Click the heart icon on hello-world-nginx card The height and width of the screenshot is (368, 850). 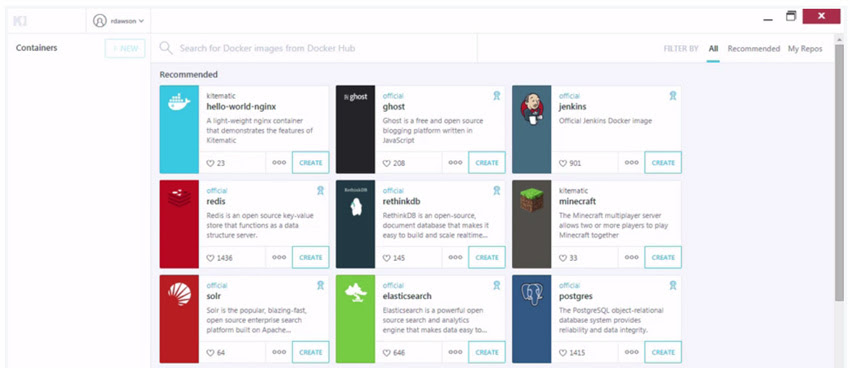point(210,163)
